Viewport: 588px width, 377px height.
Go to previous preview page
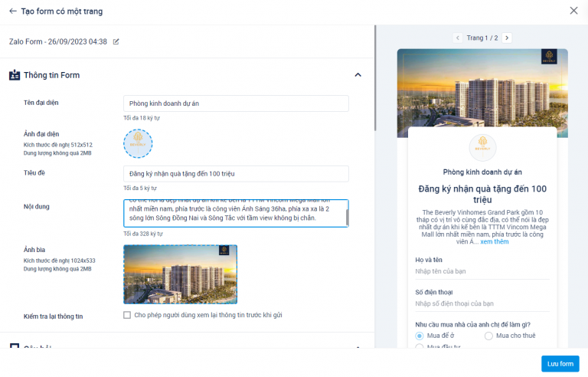(x=458, y=38)
